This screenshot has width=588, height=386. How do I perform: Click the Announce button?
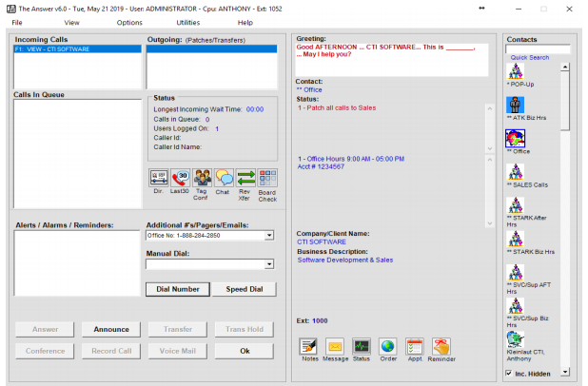(111, 329)
